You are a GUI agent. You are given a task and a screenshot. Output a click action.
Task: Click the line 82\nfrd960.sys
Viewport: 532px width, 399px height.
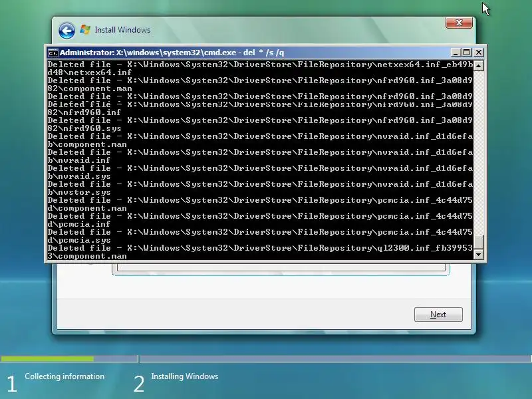[x=84, y=128]
